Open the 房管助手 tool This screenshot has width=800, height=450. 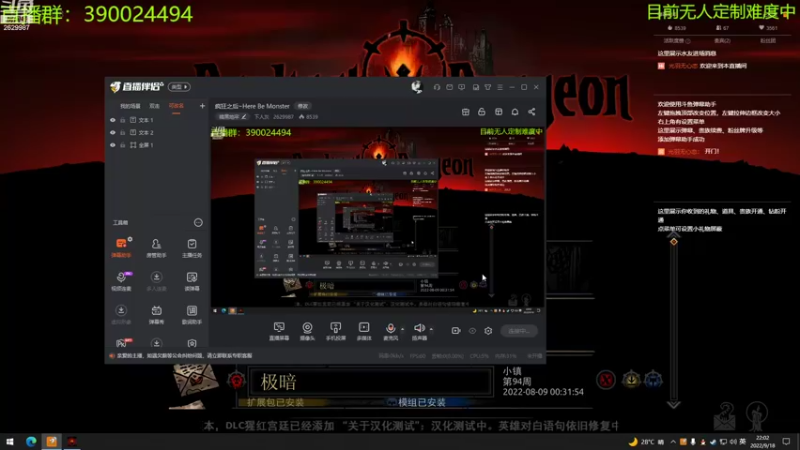click(156, 248)
